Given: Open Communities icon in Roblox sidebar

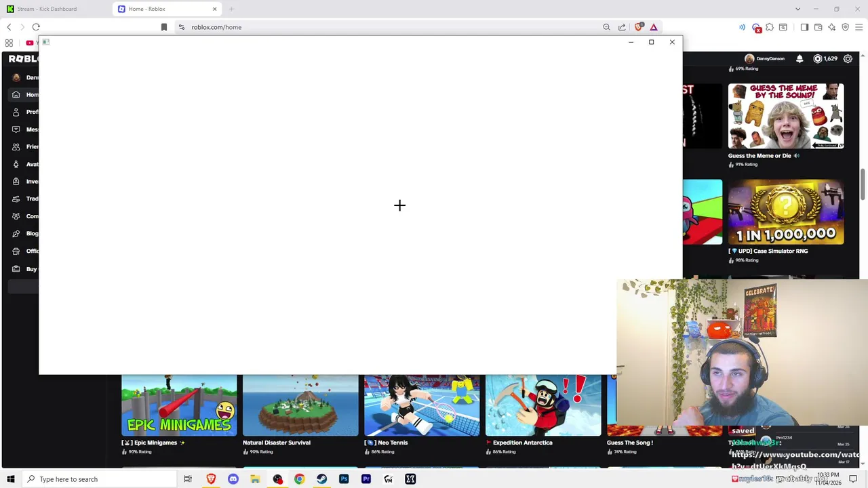Looking at the screenshot, I should coord(16,216).
